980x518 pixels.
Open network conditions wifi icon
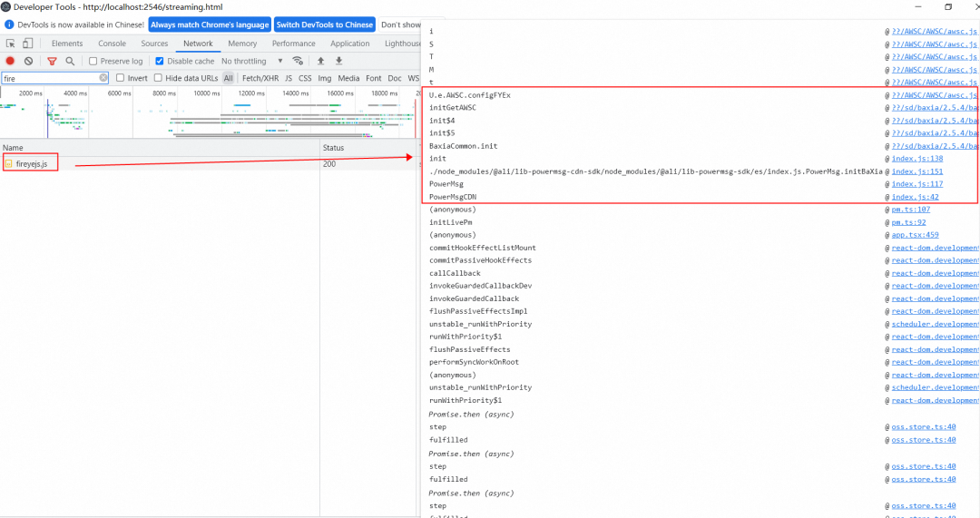coord(298,61)
